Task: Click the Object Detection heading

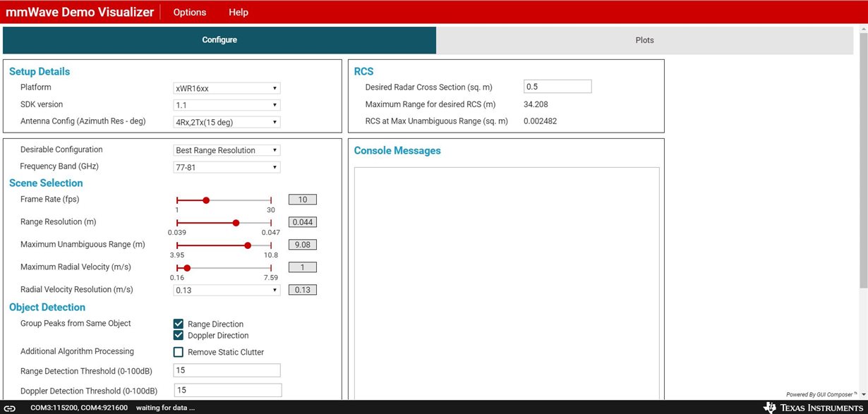Action: coord(47,307)
